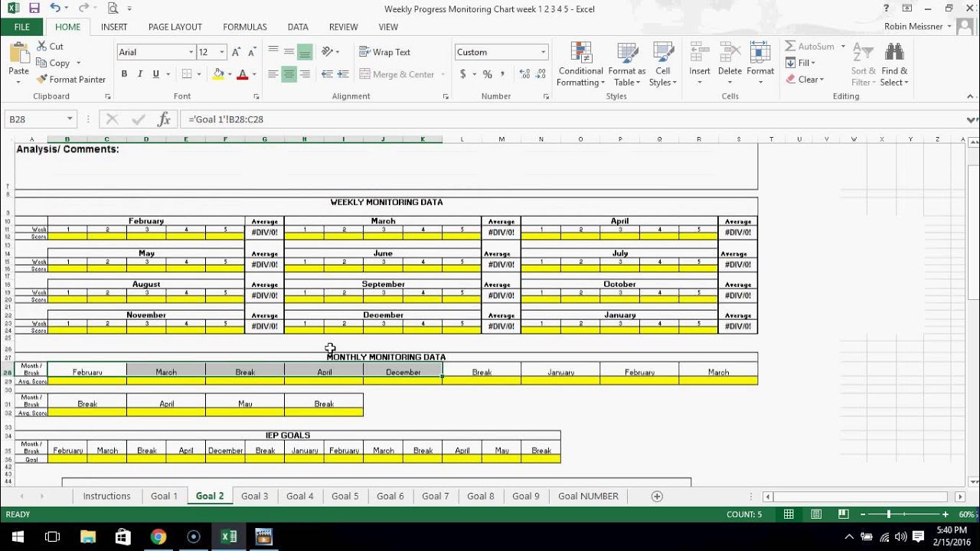This screenshot has height=551, width=980.
Task: Toggle Wrap Text
Action: (x=385, y=52)
